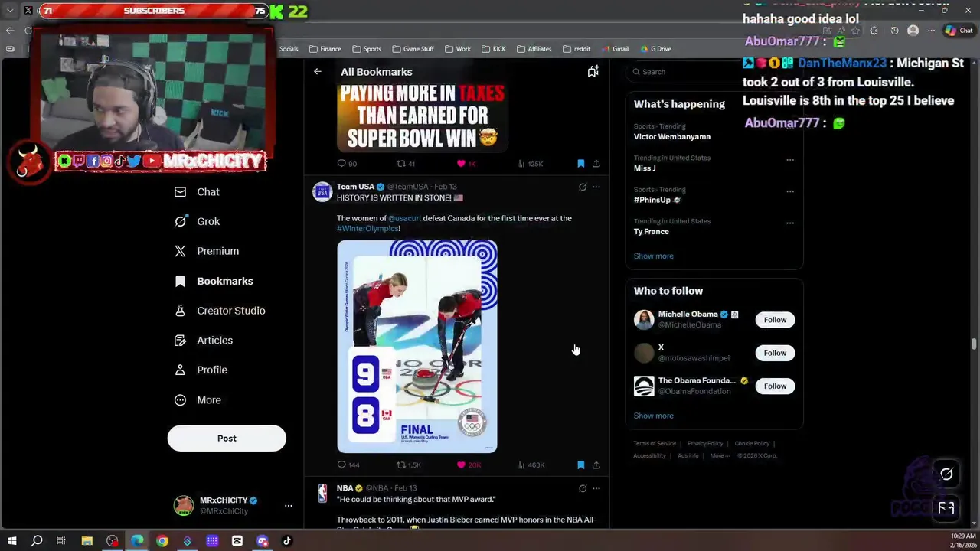Viewport: 980px width, 551px height.
Task: Open trending topic #PhinsUp
Action: 657,200
